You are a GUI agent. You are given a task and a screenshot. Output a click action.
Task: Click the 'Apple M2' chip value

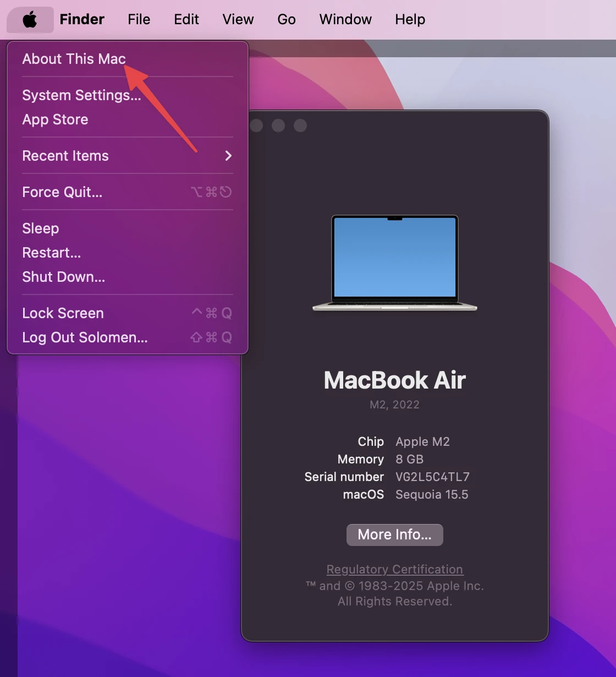[x=422, y=442]
